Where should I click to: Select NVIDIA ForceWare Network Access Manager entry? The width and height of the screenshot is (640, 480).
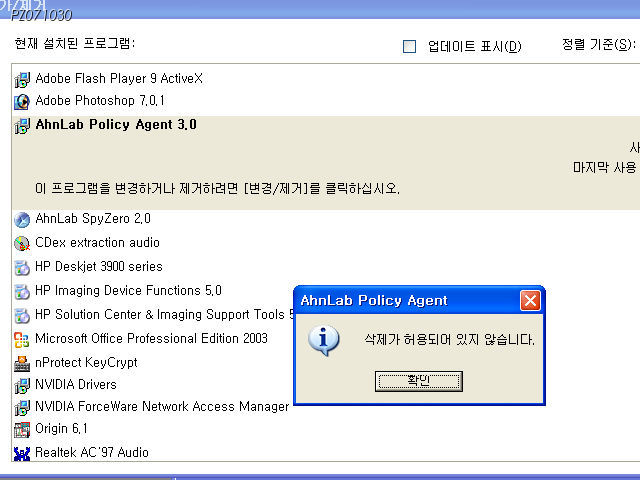coord(162,407)
